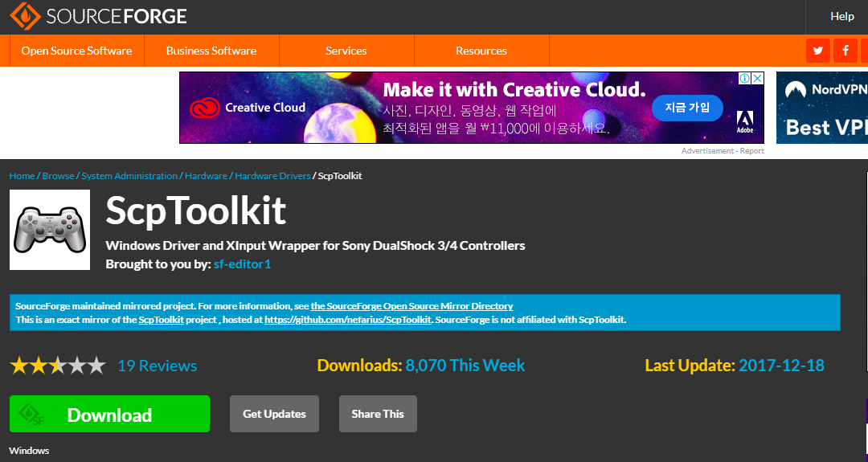Screen dimensions: 868x462
Task: Click the green Download button
Action: coord(109,414)
